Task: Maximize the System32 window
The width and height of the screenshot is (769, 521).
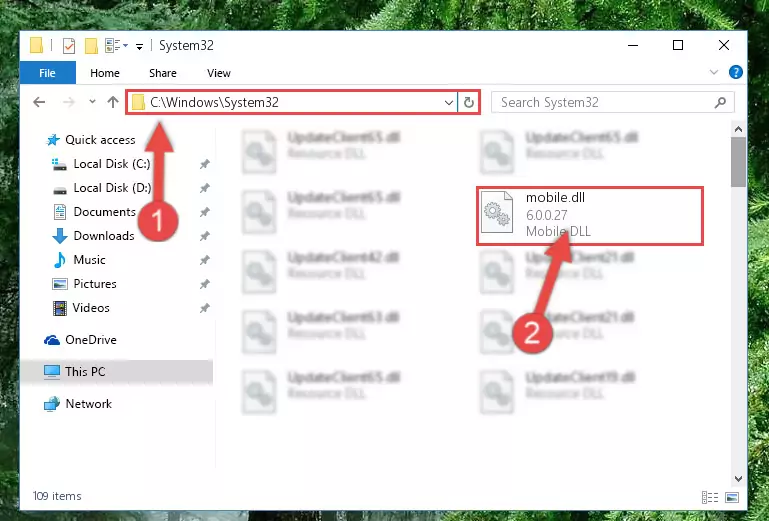Action: click(678, 45)
